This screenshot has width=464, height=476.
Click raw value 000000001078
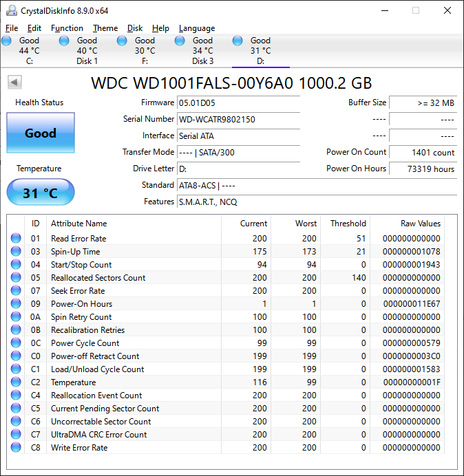412,251
